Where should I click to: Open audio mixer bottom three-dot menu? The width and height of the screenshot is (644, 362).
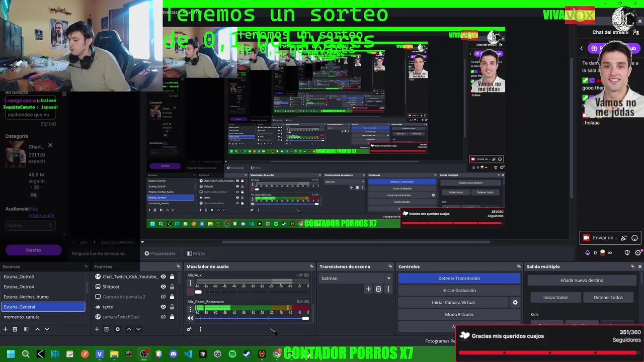(x=200, y=329)
